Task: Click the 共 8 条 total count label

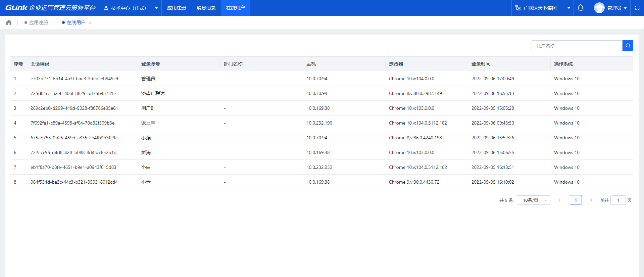Action: (x=506, y=200)
